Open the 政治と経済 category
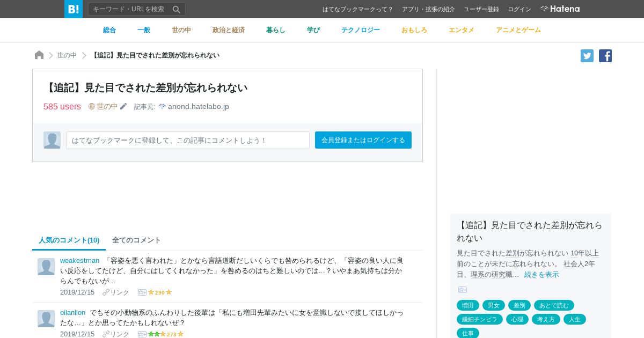The width and height of the screenshot is (644, 338). pyautogui.click(x=229, y=30)
